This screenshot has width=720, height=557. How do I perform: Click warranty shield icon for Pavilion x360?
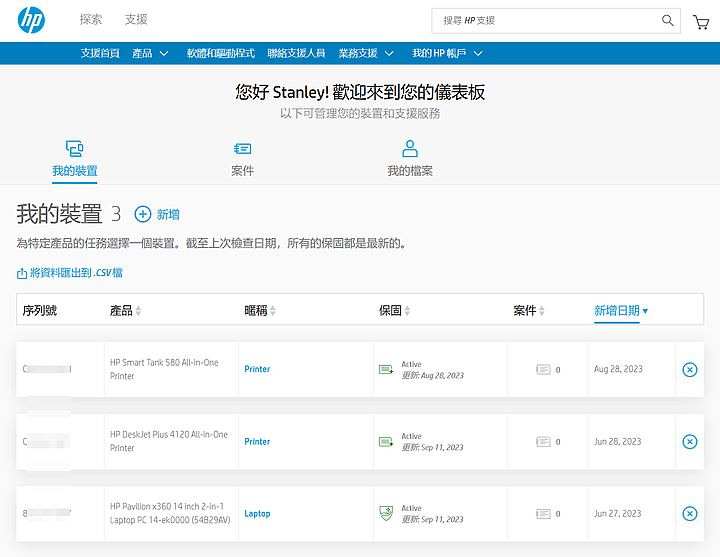(386, 513)
